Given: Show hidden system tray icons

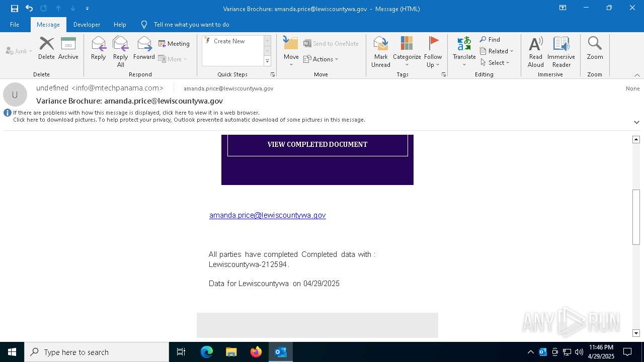Looking at the screenshot, I should click(530, 352).
